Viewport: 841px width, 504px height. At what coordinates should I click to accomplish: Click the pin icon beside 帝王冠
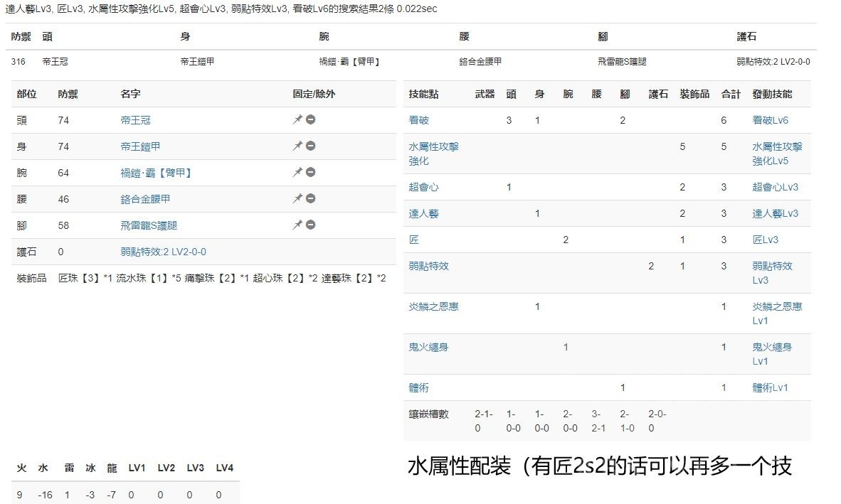(x=297, y=119)
